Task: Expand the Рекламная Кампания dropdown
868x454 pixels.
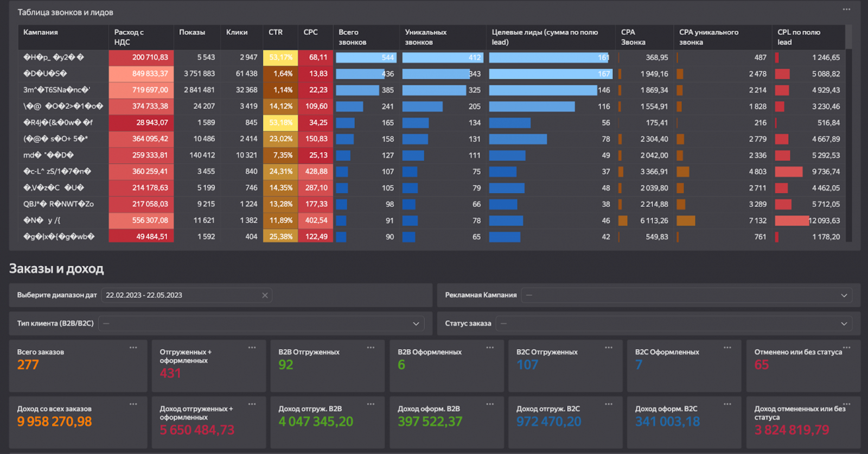Action: pyautogui.click(x=844, y=295)
